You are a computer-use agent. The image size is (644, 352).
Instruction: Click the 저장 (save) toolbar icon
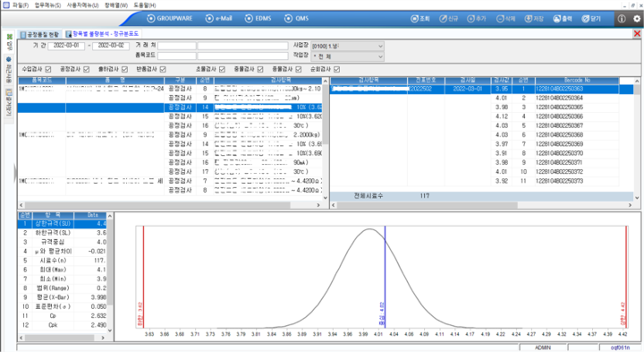(x=534, y=19)
